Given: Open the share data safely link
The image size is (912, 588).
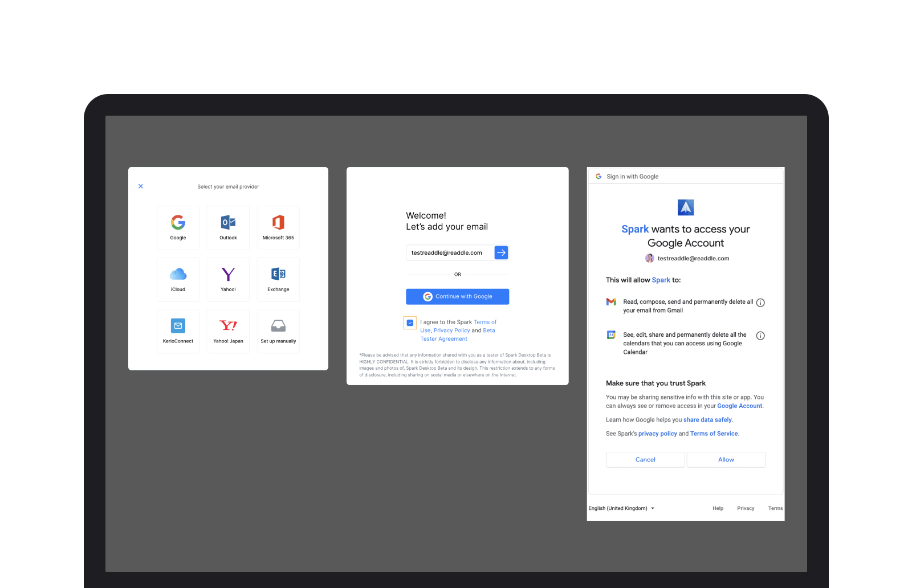Looking at the screenshot, I should pyautogui.click(x=707, y=420).
